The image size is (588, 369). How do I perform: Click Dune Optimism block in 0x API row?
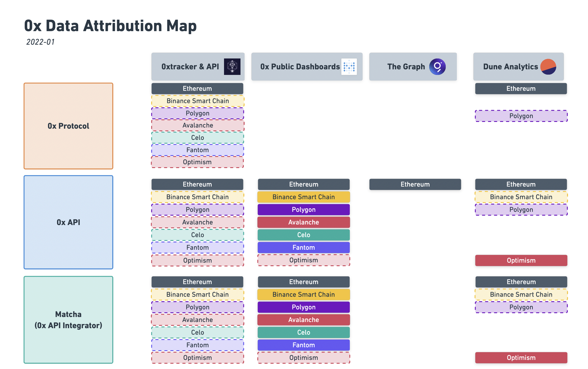coord(521,261)
